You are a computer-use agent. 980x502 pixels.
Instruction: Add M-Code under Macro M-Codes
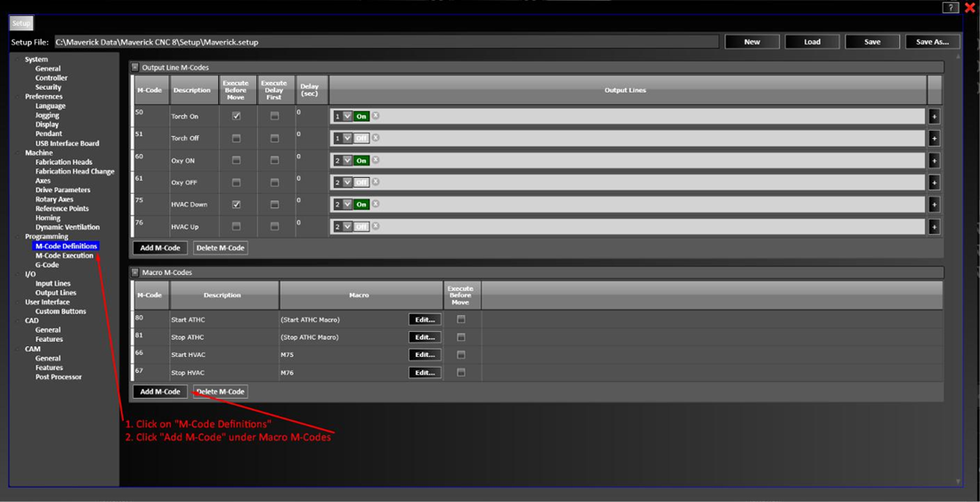(x=160, y=392)
